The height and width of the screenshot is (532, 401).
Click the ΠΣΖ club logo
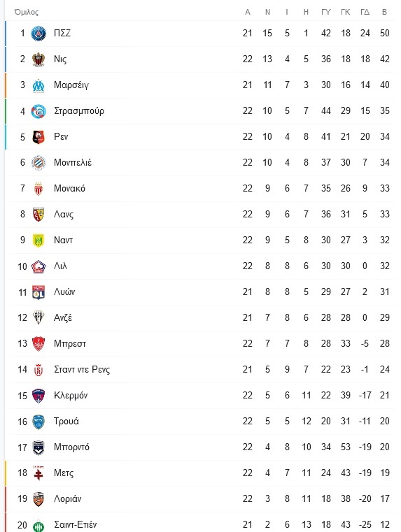(x=38, y=34)
